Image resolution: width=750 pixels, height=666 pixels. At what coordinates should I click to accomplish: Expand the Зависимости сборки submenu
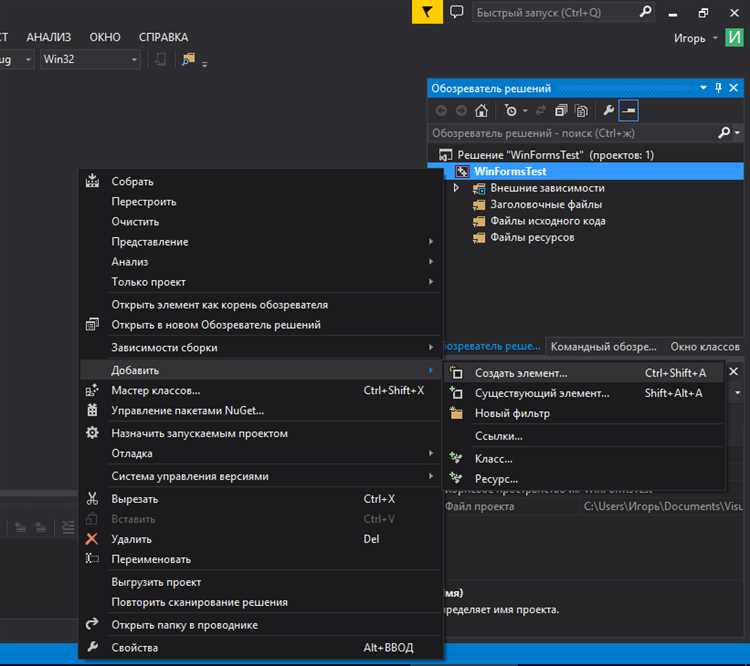point(261,347)
